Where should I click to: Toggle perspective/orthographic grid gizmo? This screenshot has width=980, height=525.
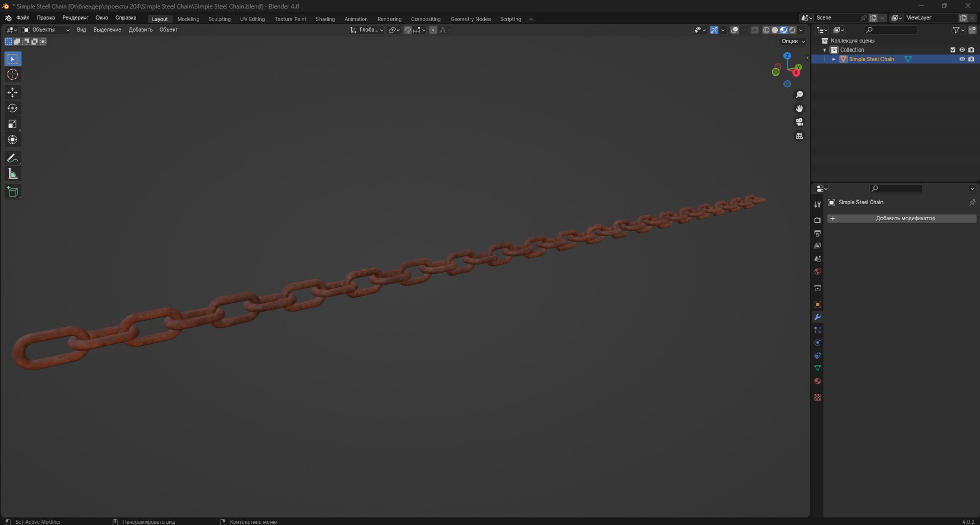point(799,136)
